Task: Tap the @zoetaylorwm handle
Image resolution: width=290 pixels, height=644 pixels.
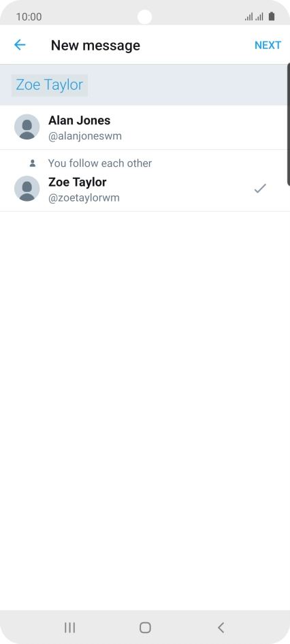Action: [x=84, y=197]
